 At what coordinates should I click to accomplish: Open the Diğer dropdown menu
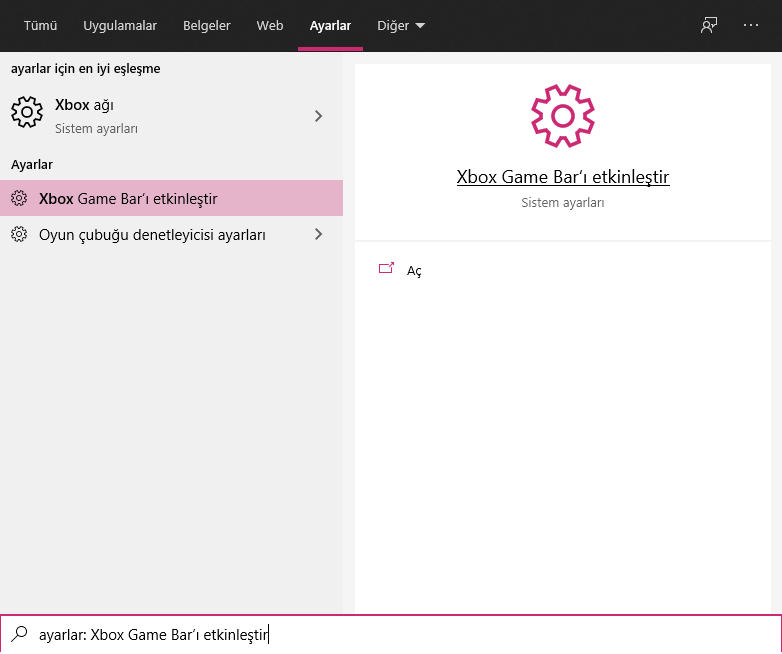coord(401,26)
